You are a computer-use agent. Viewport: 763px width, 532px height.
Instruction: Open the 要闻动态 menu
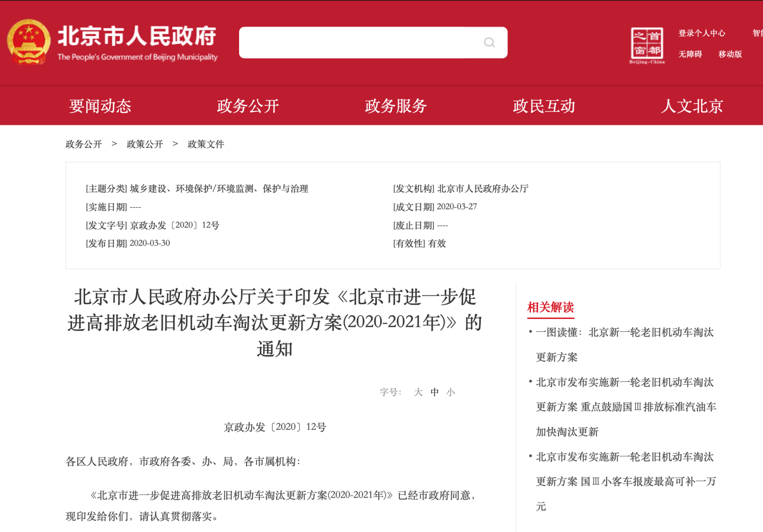(100, 106)
